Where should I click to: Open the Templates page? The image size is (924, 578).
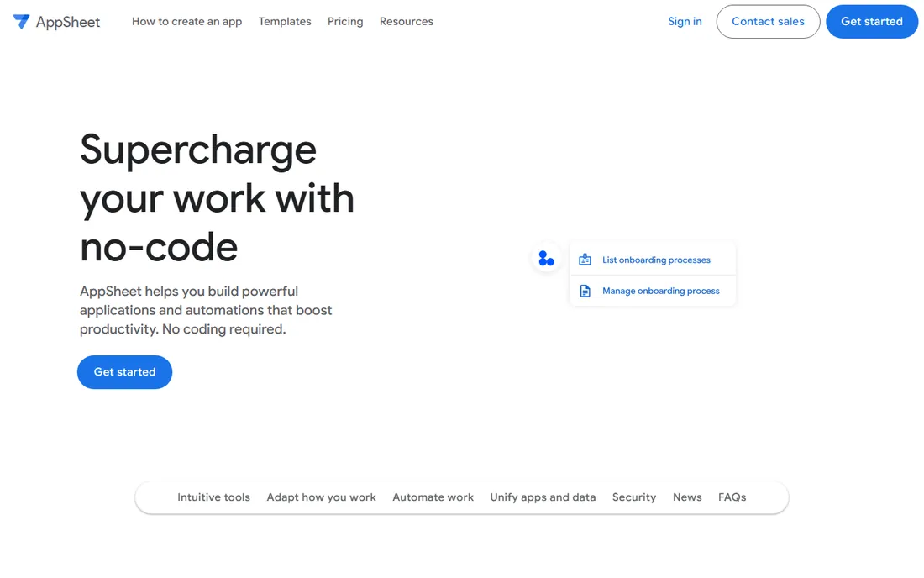[285, 22]
